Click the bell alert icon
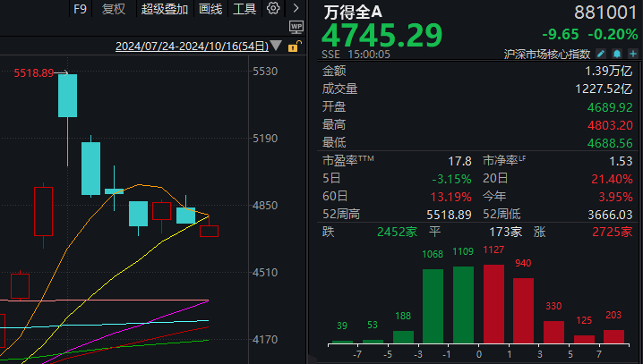 pos(617,54)
